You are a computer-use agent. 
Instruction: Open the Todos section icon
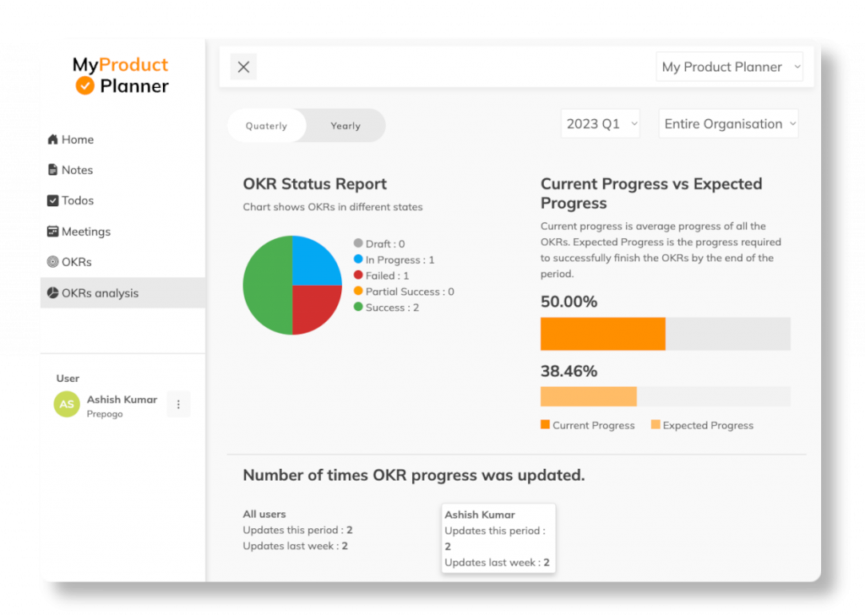[x=52, y=200]
